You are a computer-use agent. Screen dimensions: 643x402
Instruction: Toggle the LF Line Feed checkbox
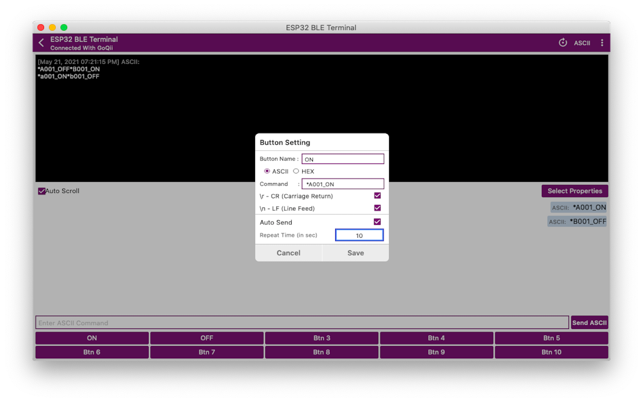(x=377, y=208)
